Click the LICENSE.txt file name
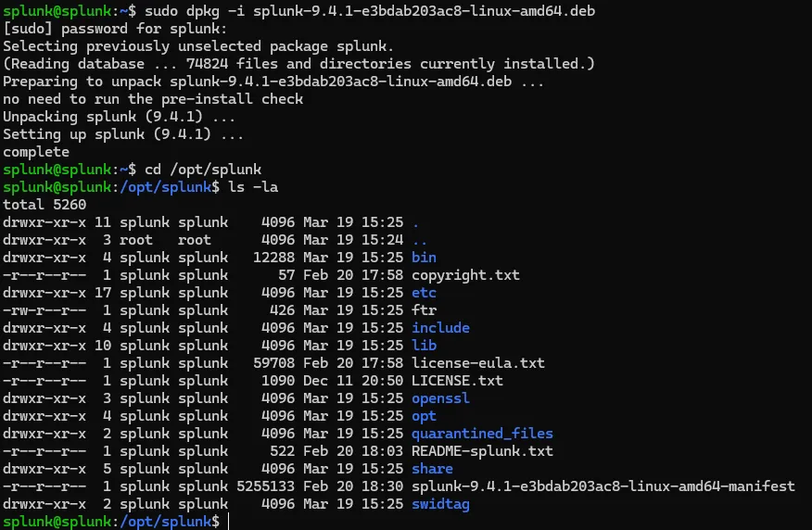 [x=457, y=381]
